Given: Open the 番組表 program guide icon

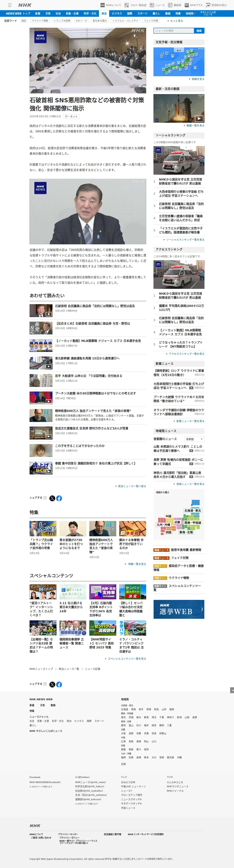Looking at the screenshot, I should click(x=175, y=5).
